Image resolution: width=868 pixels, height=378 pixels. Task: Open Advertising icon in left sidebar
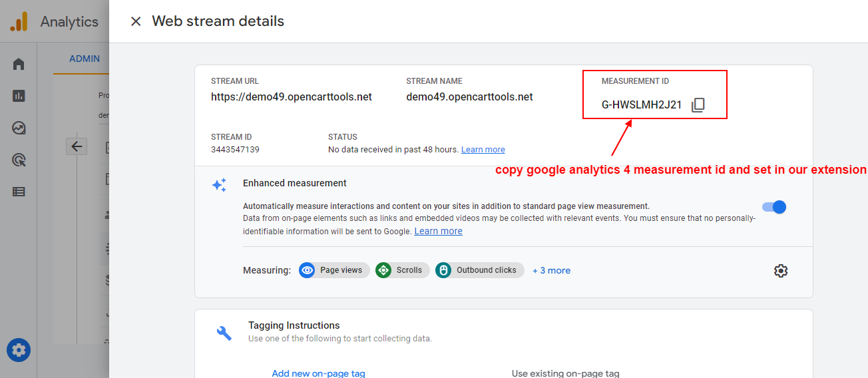coord(19,160)
